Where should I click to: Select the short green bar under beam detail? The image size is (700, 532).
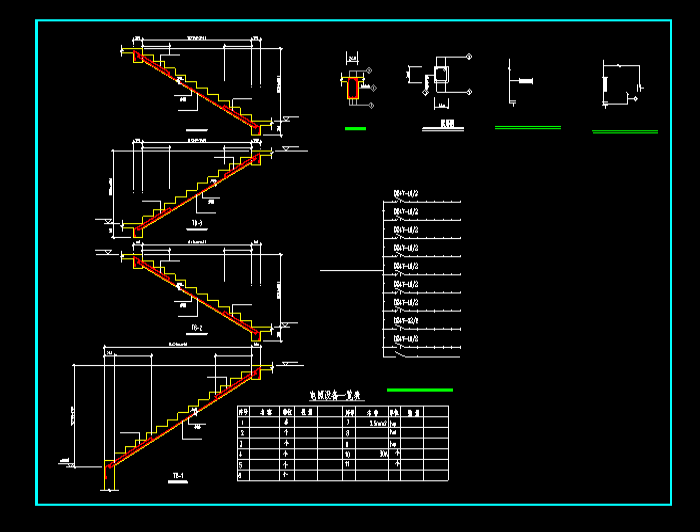pos(355,128)
